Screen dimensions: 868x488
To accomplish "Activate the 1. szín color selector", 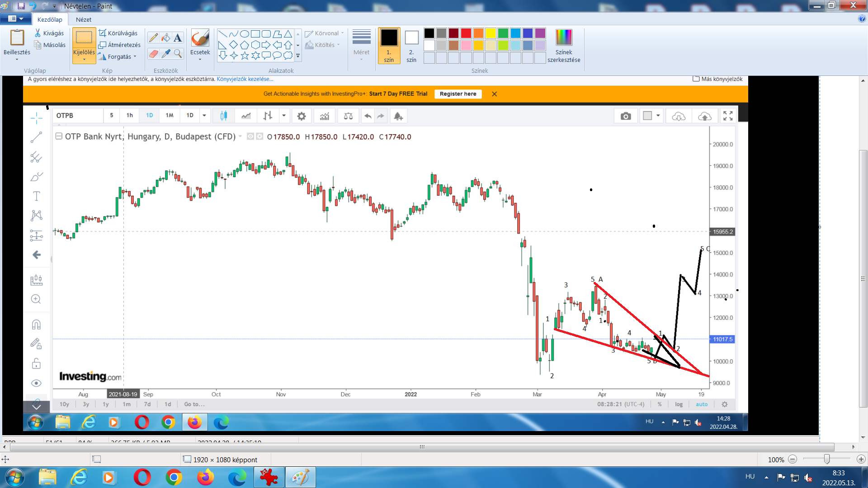I will pyautogui.click(x=389, y=45).
